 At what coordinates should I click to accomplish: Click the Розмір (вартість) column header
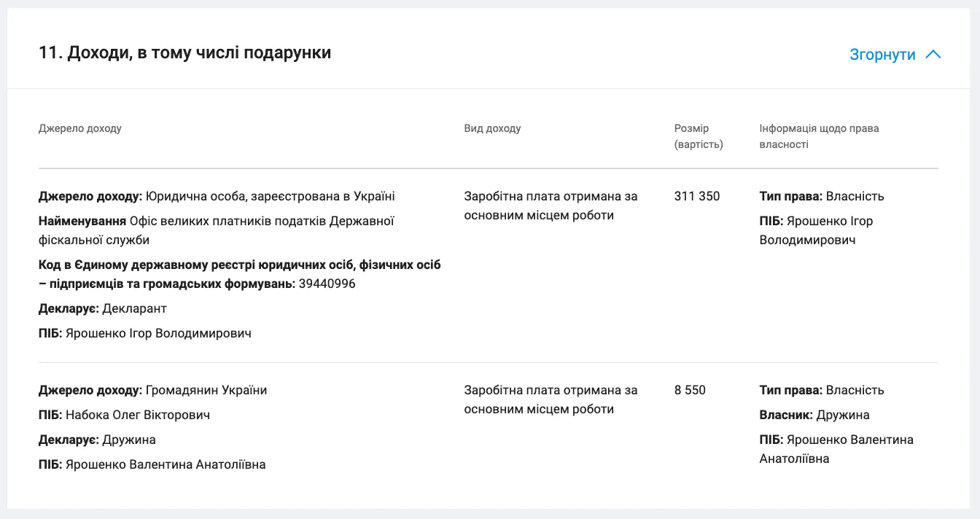tap(699, 136)
